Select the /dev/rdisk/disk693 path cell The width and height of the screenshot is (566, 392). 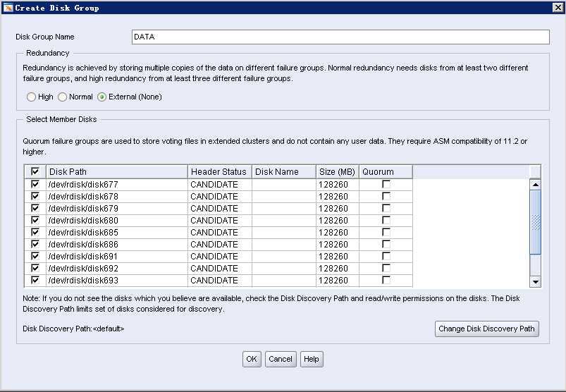coord(117,281)
